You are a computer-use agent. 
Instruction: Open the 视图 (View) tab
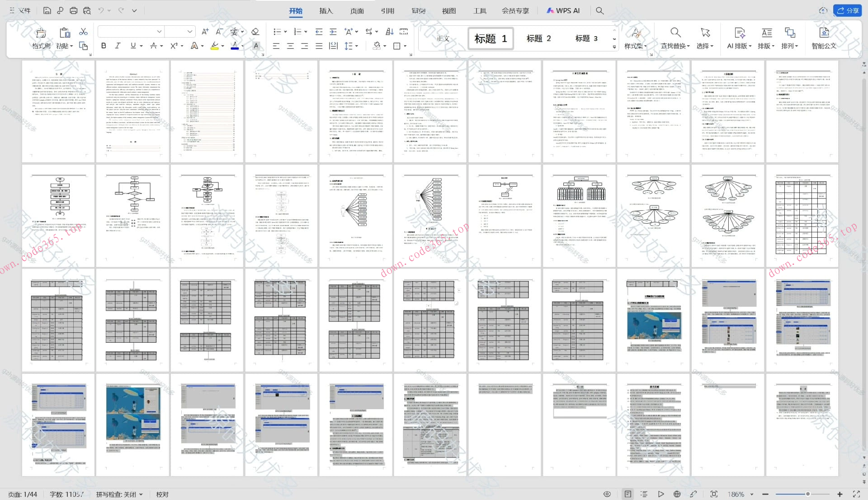[x=448, y=10]
